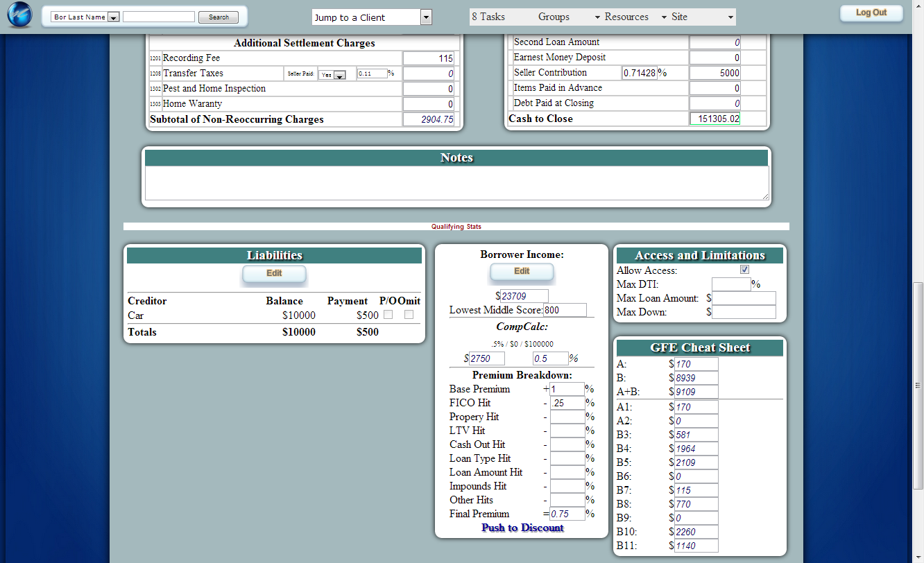Toggle the P/O checkbox for Car

pyautogui.click(x=388, y=315)
